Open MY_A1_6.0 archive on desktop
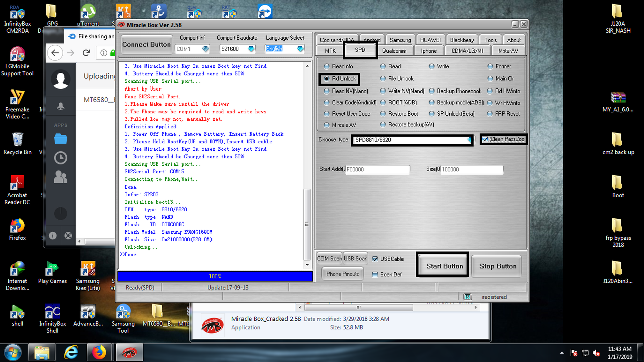 [x=618, y=102]
